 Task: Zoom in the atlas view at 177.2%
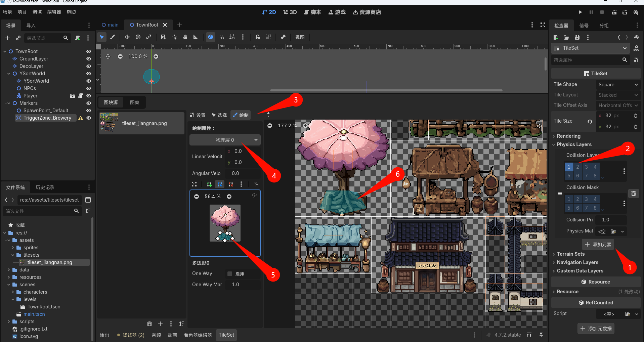[305, 125]
